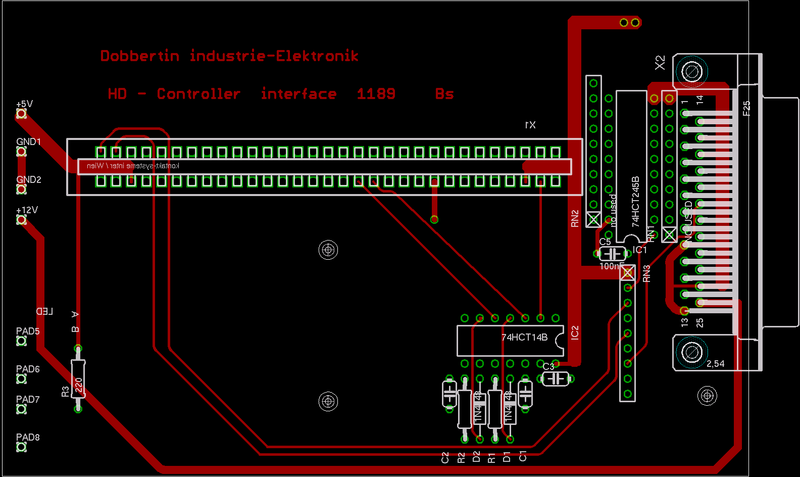Select the GND1 pad
This screenshot has height=477, width=800.
20,154
